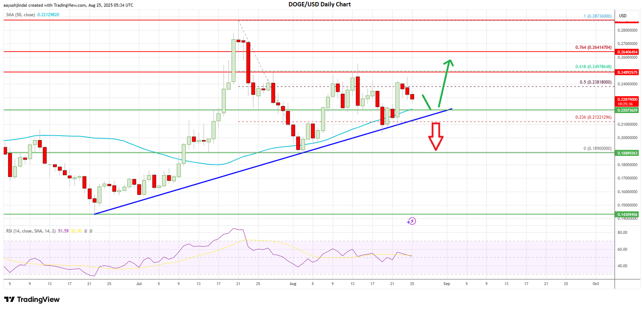
Task: Click the green 0.22073629 price tag
Action: point(627,110)
